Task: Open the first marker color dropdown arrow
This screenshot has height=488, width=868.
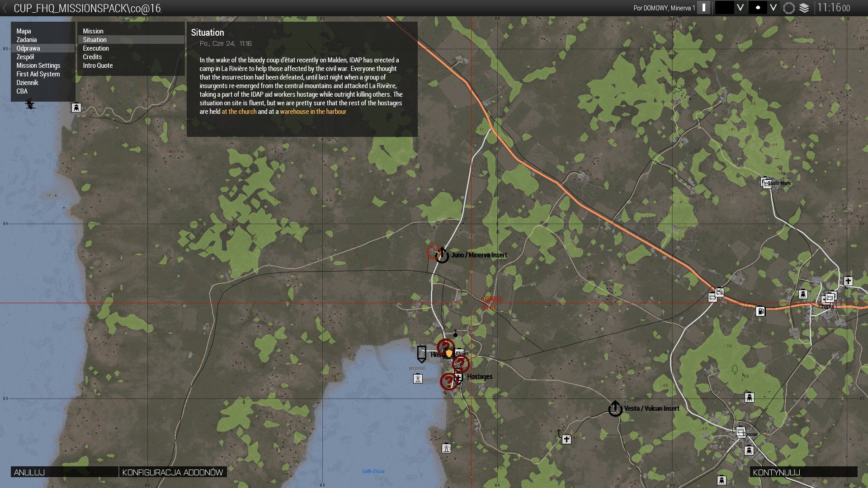Action: pos(741,8)
